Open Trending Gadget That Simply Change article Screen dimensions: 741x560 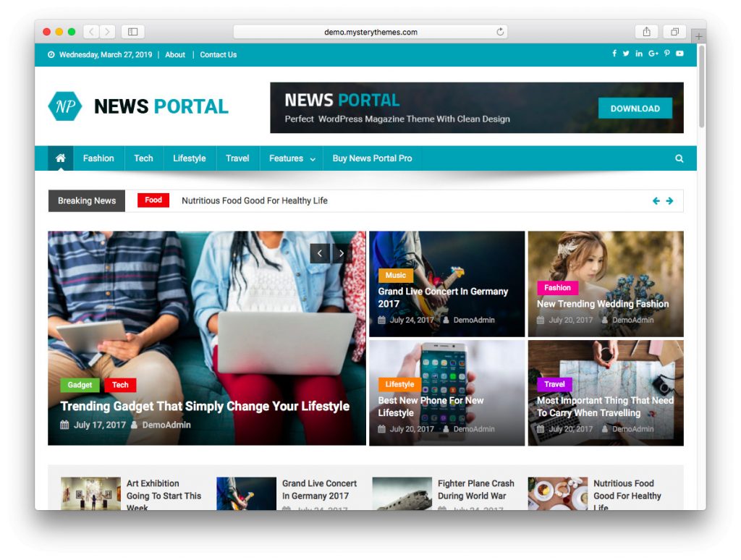pyautogui.click(x=205, y=407)
